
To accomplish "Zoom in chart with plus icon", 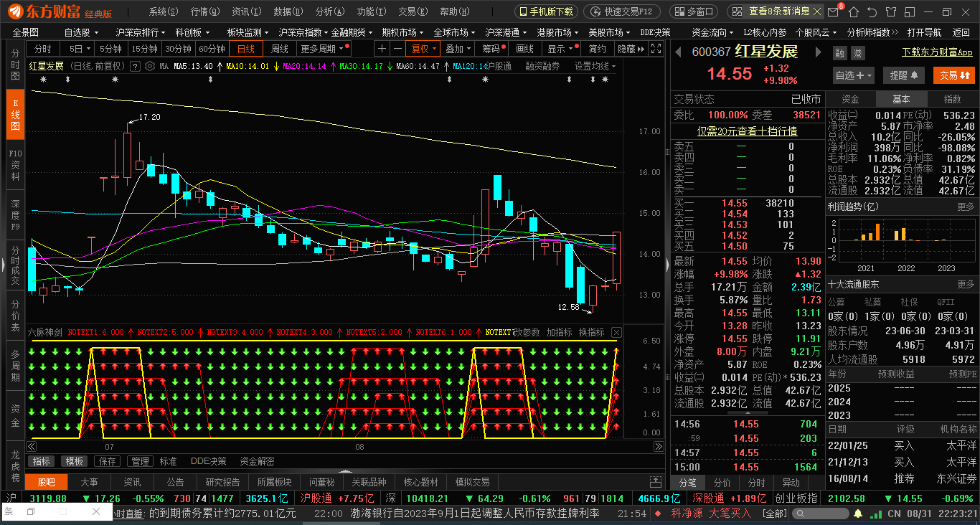I will tap(382, 48).
